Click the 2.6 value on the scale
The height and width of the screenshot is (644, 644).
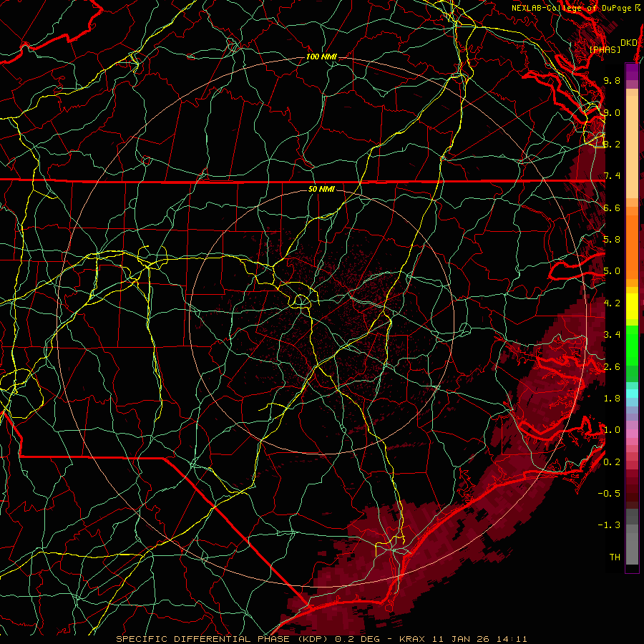(x=612, y=367)
